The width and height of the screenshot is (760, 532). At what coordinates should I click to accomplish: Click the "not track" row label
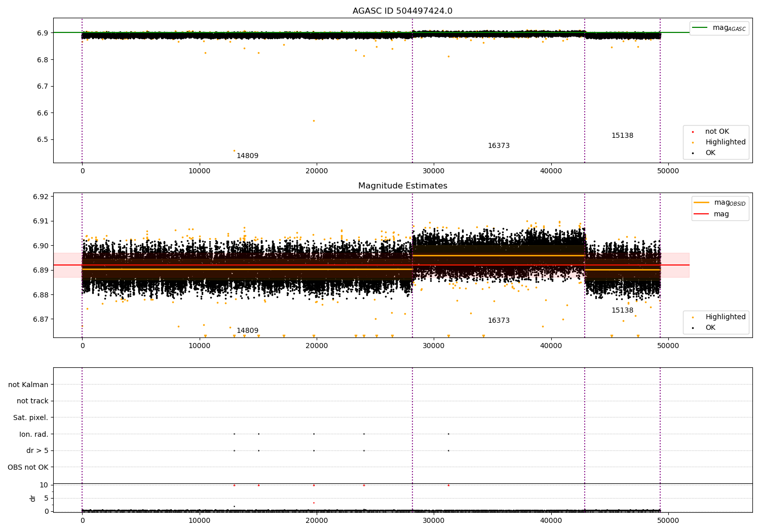click(32, 401)
